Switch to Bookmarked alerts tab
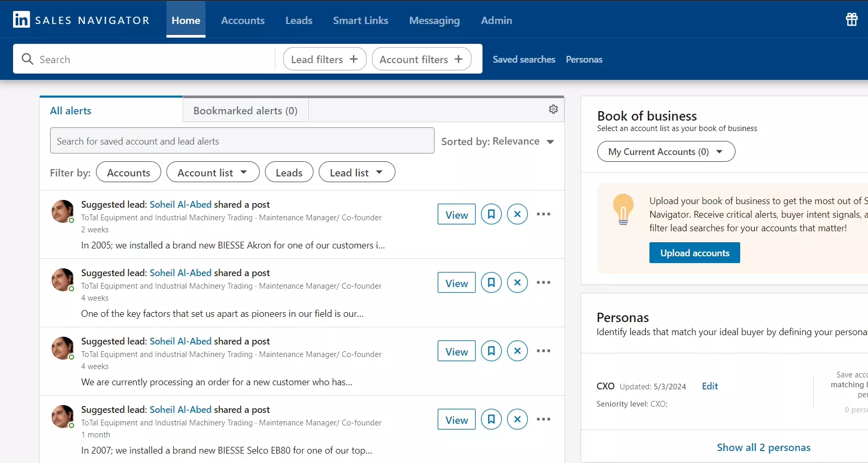The width and height of the screenshot is (868, 463). coord(246,111)
